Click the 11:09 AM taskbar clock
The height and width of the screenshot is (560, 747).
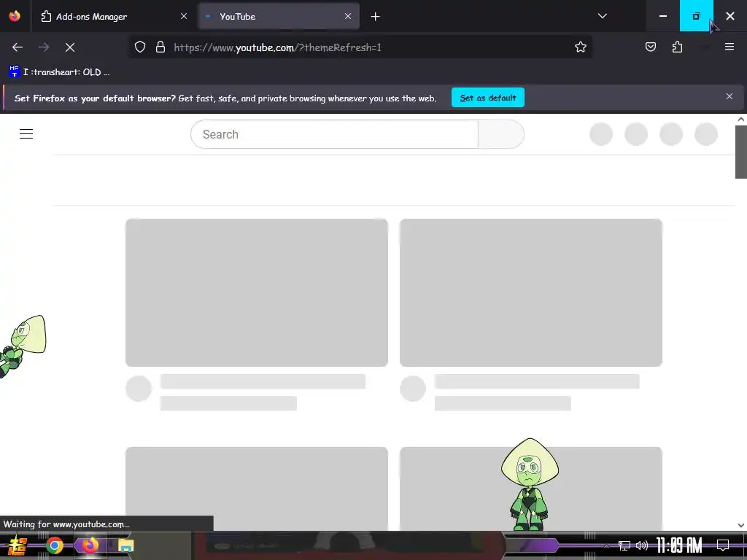tap(679, 545)
